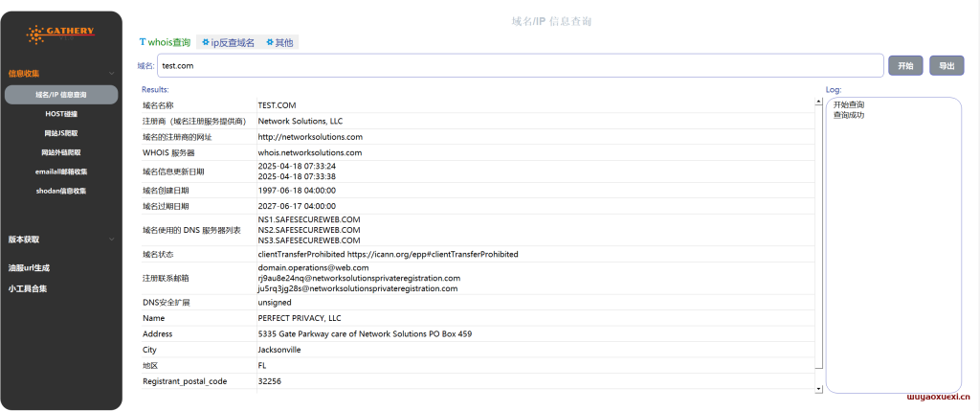980x411 pixels.
Task: Select expiry date 2027-06-17 04:00:00
Action: pyautogui.click(x=297, y=206)
